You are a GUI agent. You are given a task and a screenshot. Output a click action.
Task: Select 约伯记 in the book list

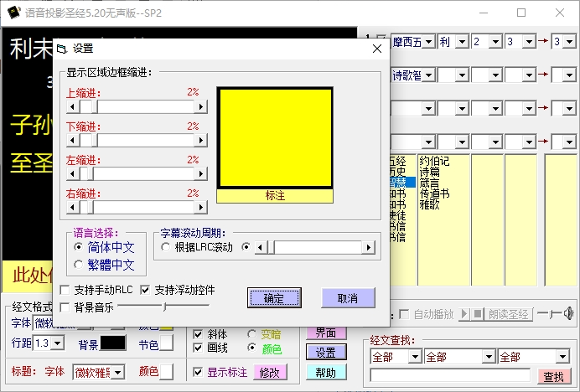tap(435, 161)
